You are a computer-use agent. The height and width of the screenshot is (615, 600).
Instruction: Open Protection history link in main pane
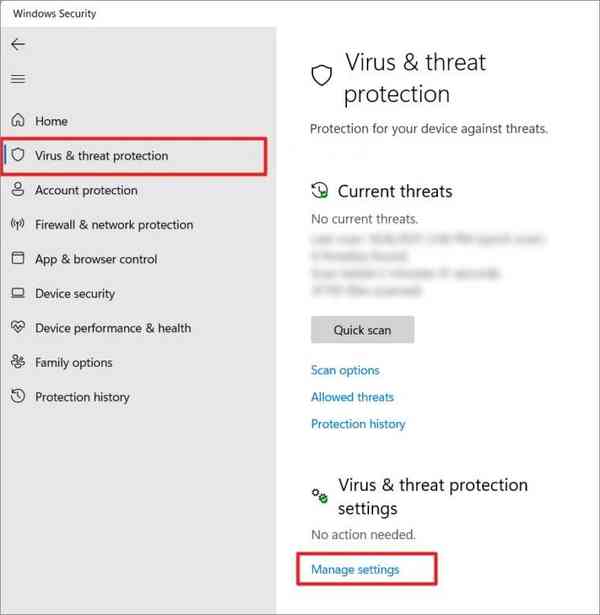point(358,424)
